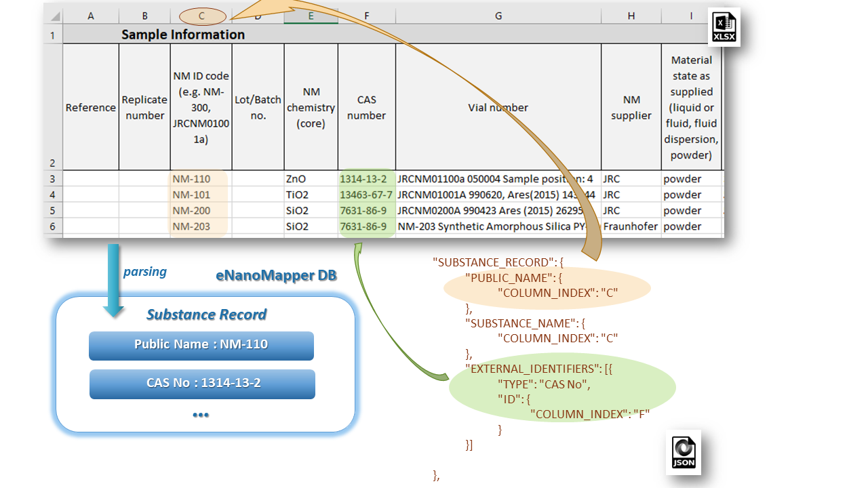Select the ZnO chemistry cell
This screenshot has height=488, width=868.
click(311, 179)
